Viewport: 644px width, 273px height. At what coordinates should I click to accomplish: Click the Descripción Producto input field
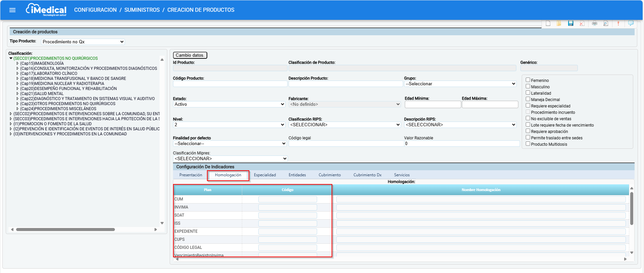(345, 84)
